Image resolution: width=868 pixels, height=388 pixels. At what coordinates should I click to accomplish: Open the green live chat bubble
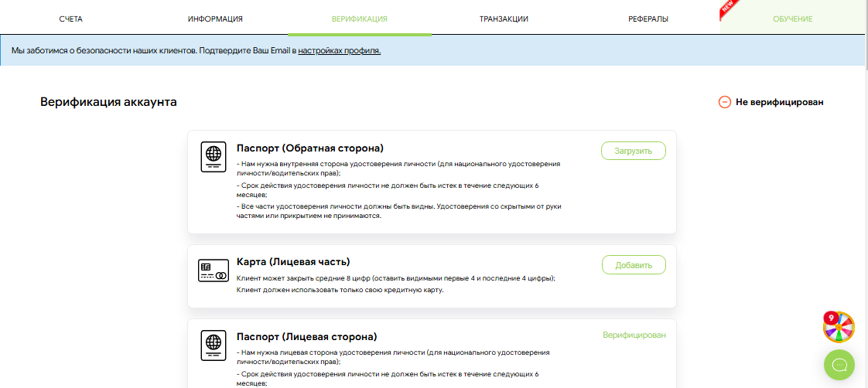tap(839, 364)
